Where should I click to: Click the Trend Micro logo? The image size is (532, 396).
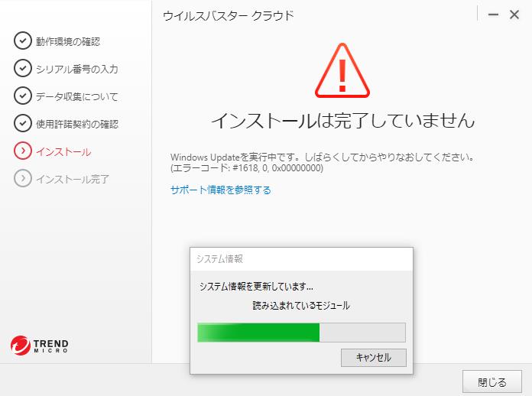pos(39,346)
